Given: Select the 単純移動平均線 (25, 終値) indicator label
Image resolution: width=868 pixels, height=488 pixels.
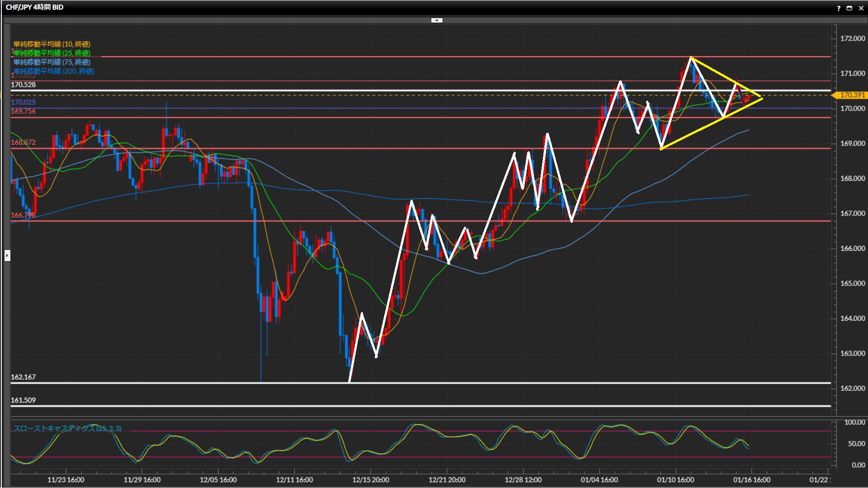Looking at the screenshot, I should tap(52, 53).
